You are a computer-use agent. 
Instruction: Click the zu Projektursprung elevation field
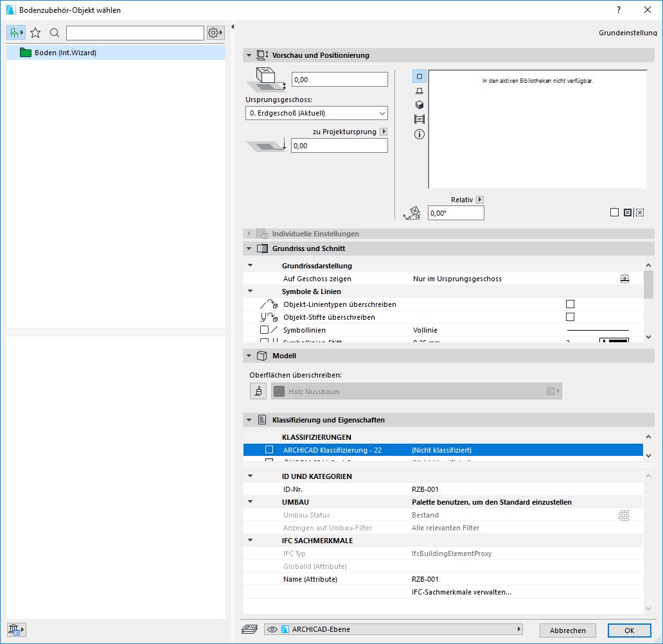tap(339, 145)
